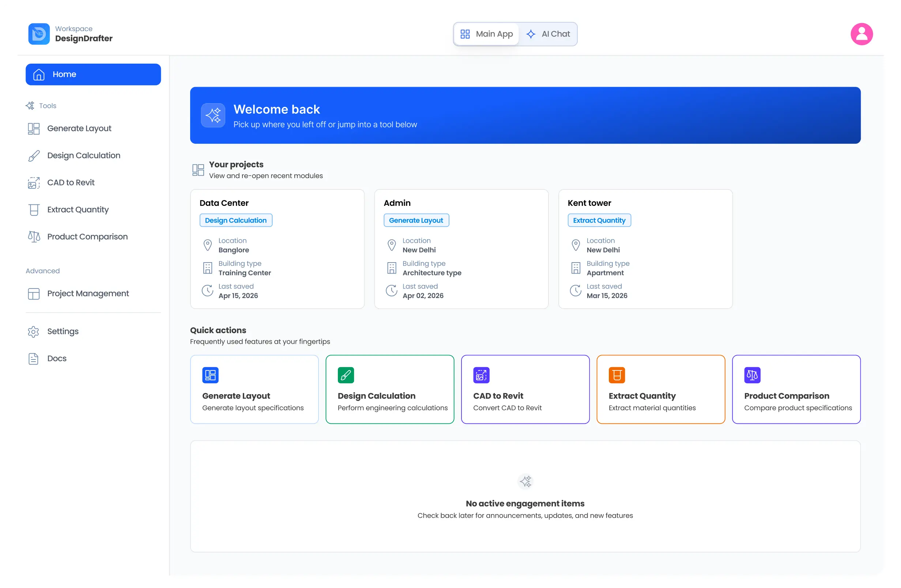Click the Tools section sparkle label
The height and width of the screenshot is (588, 901).
(41, 106)
